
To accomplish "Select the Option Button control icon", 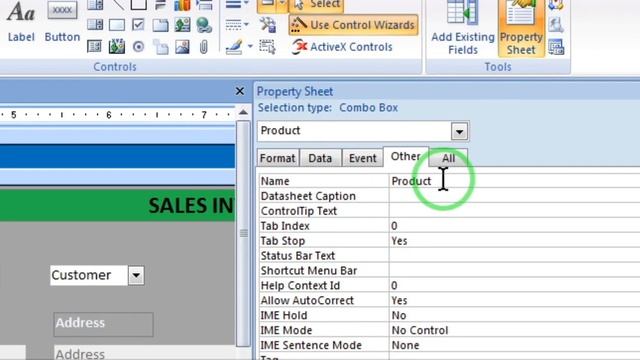I will (138, 47).
